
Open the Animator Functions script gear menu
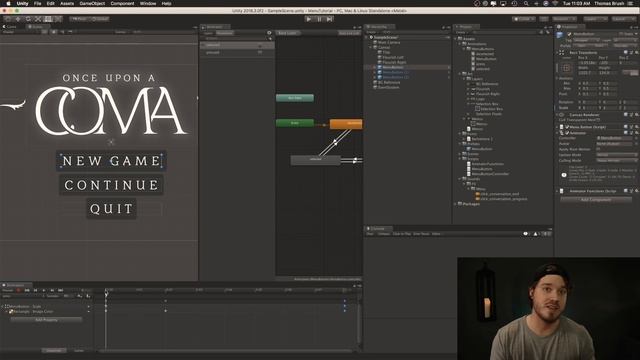(636, 191)
